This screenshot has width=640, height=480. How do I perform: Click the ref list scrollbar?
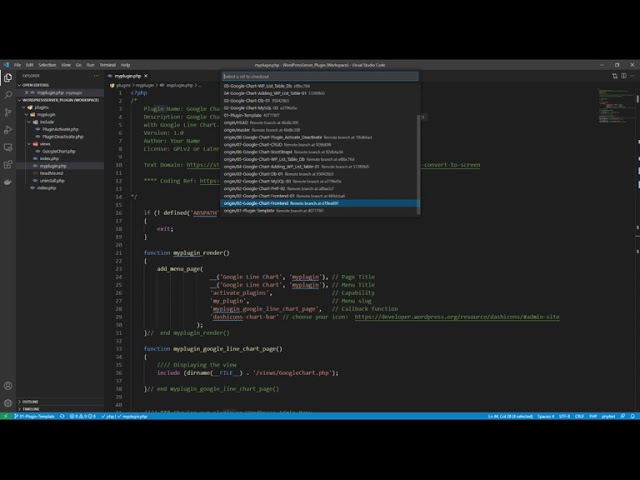pyautogui.click(x=418, y=164)
